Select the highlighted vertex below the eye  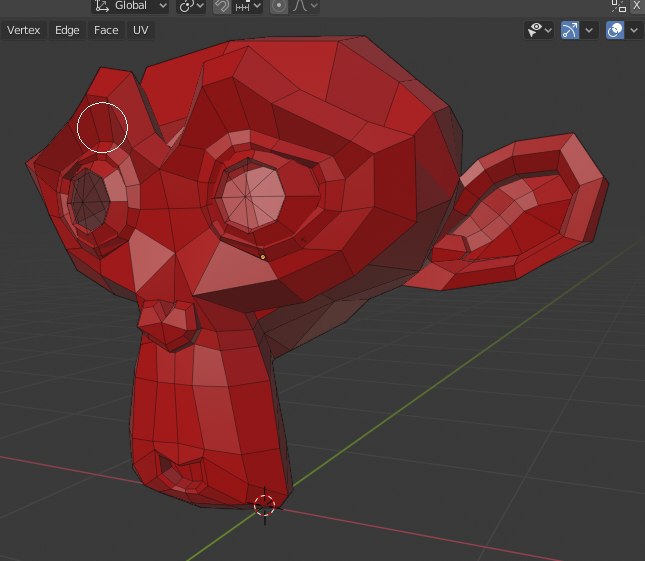coord(263,257)
